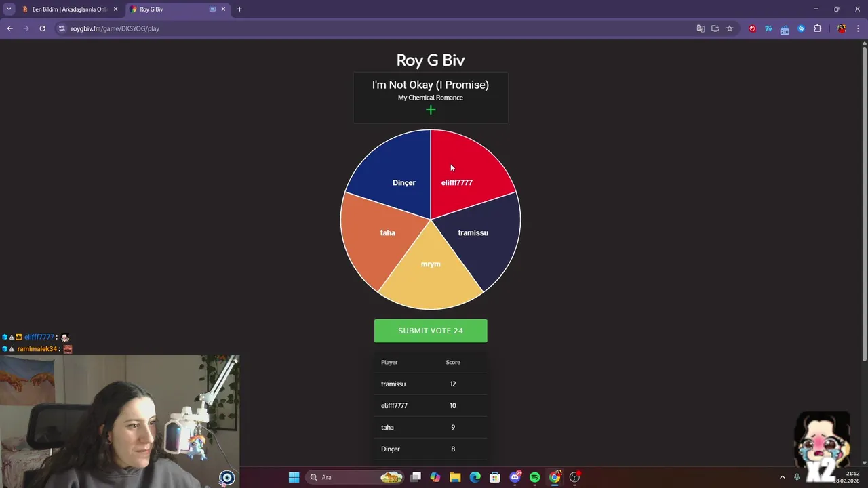This screenshot has width=868, height=488.
Task: Open the Chrome profile avatar
Action: 842,28
